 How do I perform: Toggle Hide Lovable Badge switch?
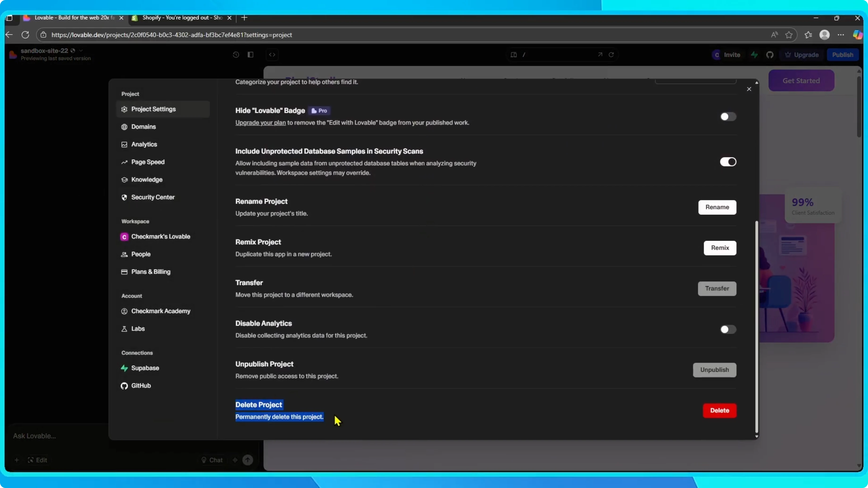tap(728, 116)
